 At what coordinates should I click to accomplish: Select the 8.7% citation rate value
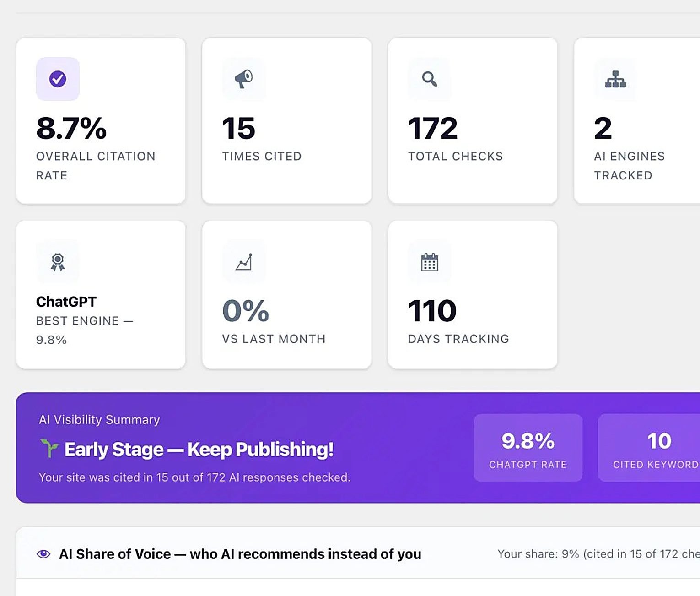[71, 128]
